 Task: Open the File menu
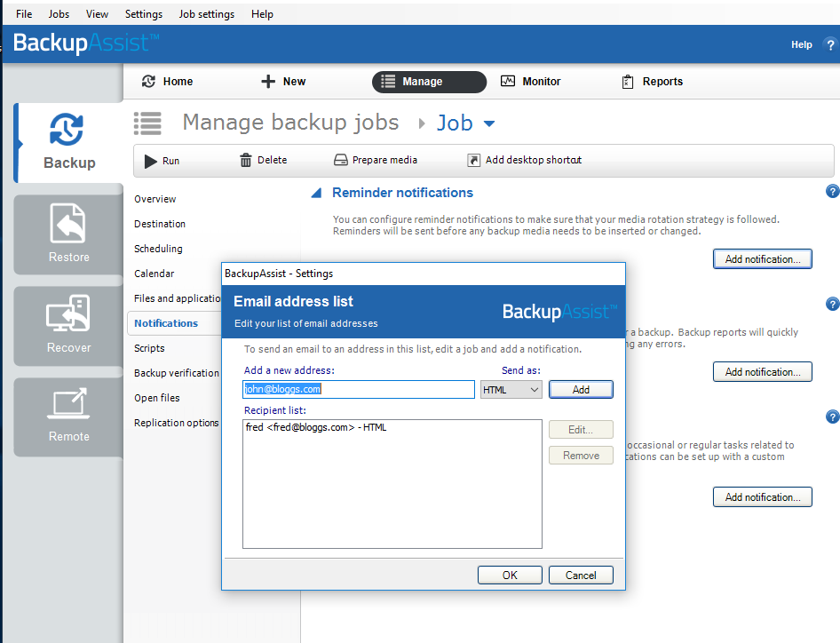pos(24,14)
